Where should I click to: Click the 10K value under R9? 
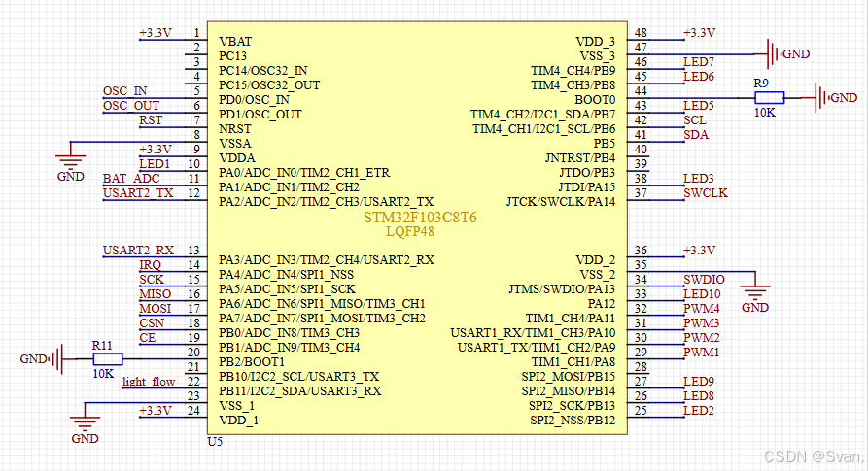point(765,113)
